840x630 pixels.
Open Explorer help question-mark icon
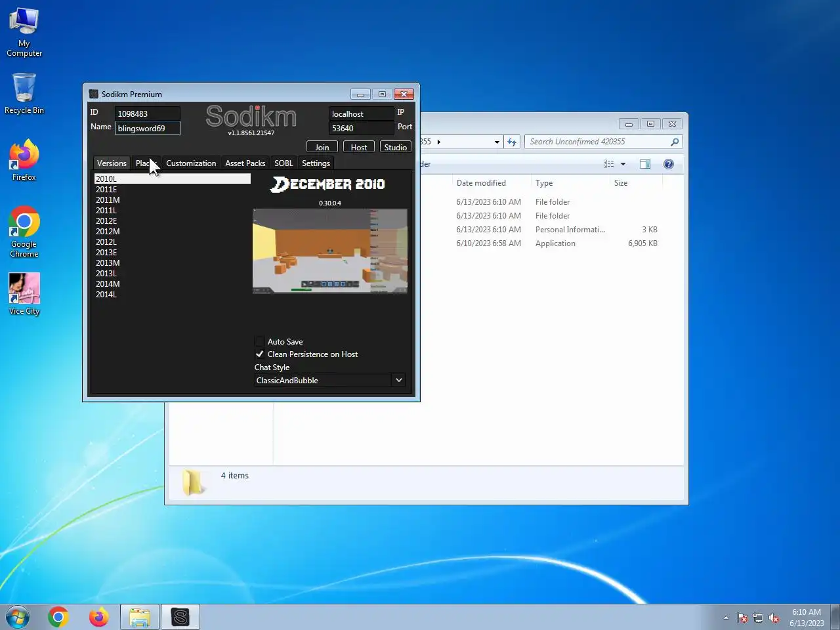point(669,164)
